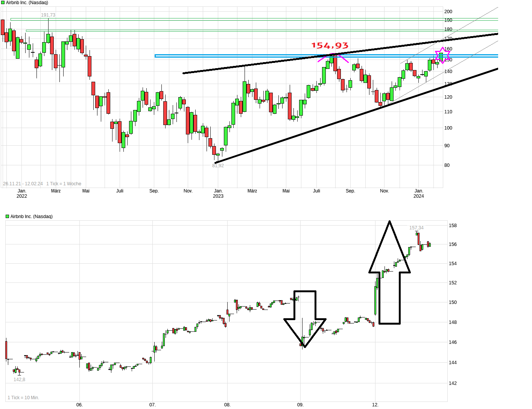Select the "191,73" high price label

(48, 15)
